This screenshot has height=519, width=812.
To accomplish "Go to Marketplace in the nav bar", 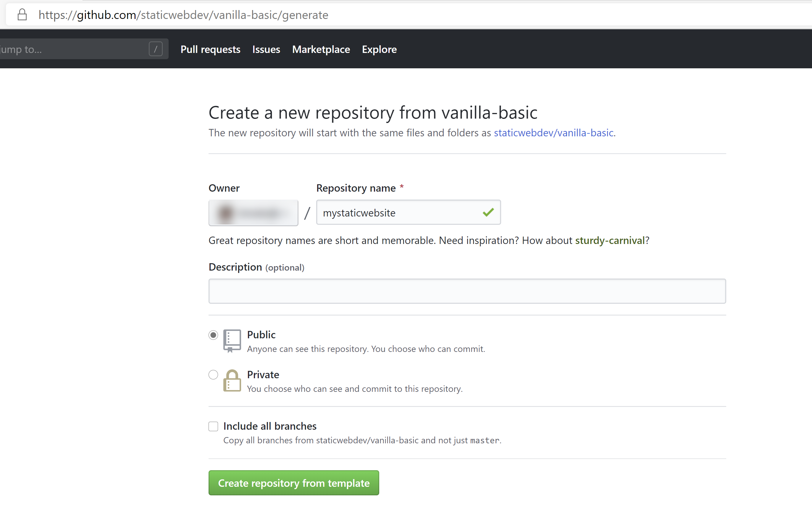I will 321,49.
